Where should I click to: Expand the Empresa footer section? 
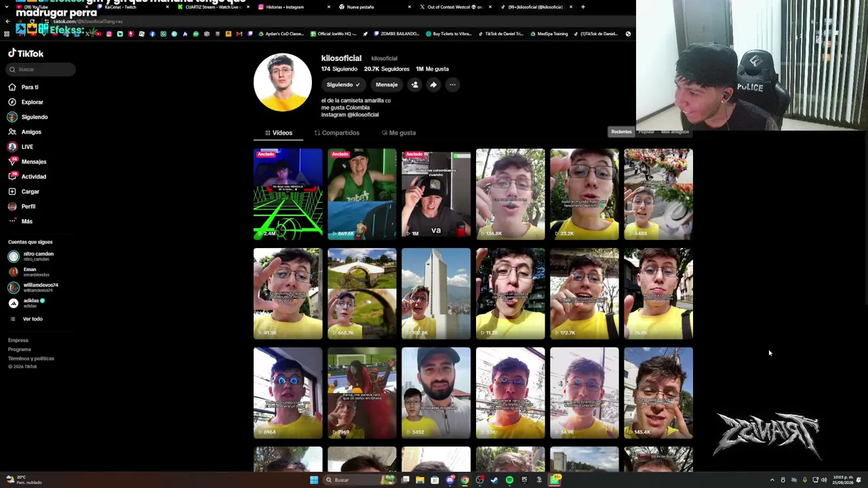coord(18,340)
